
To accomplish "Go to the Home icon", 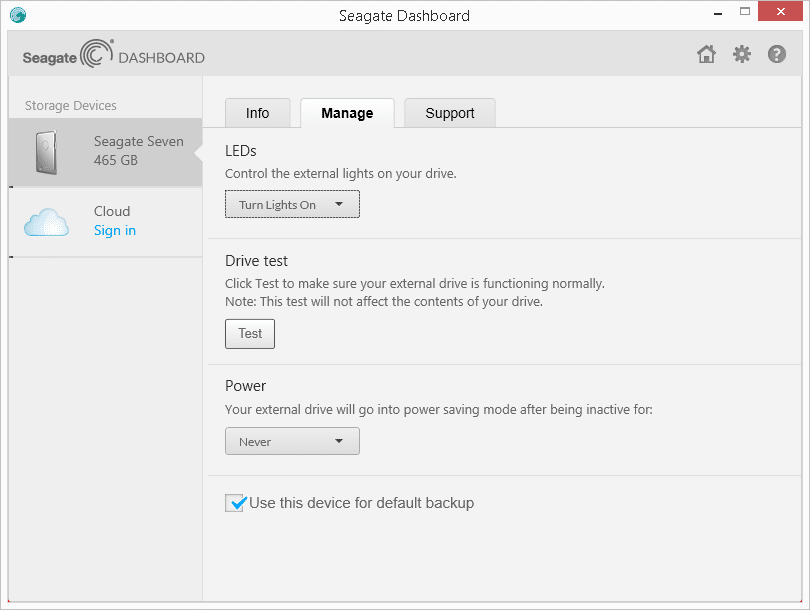I will [x=706, y=54].
